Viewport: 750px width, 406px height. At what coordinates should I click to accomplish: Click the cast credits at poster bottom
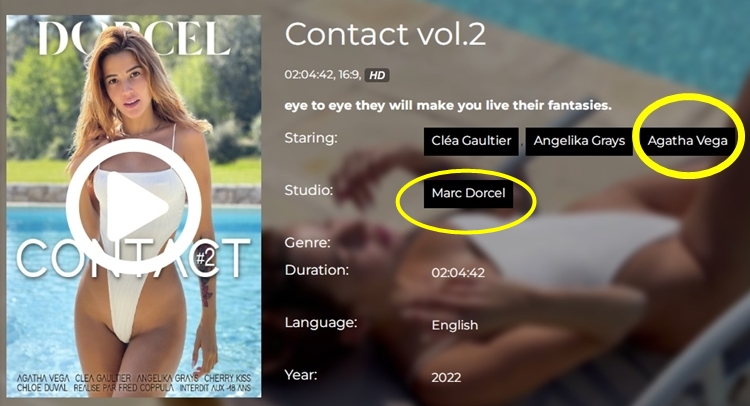click(x=134, y=383)
